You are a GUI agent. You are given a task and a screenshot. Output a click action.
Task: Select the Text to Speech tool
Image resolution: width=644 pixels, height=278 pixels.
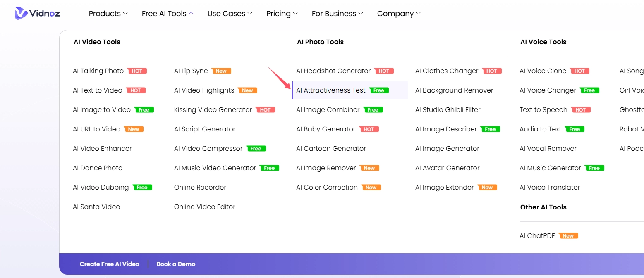point(543,109)
